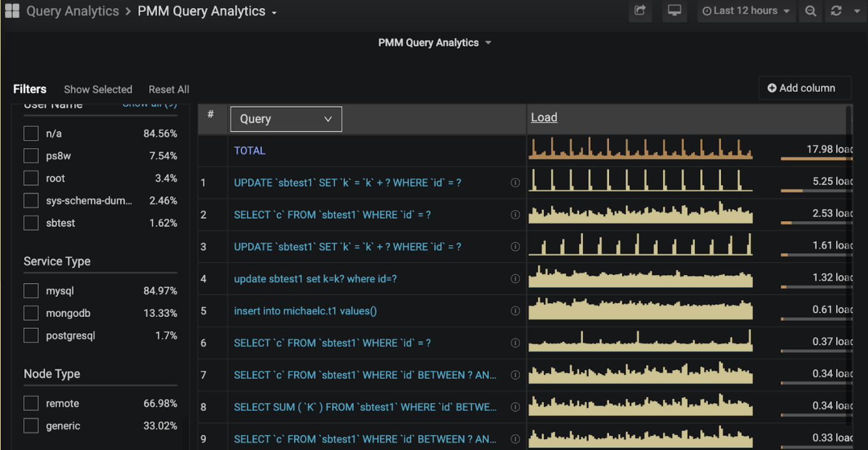Click Show all for User Name filters
This screenshot has width=868, height=450.
tap(149, 104)
